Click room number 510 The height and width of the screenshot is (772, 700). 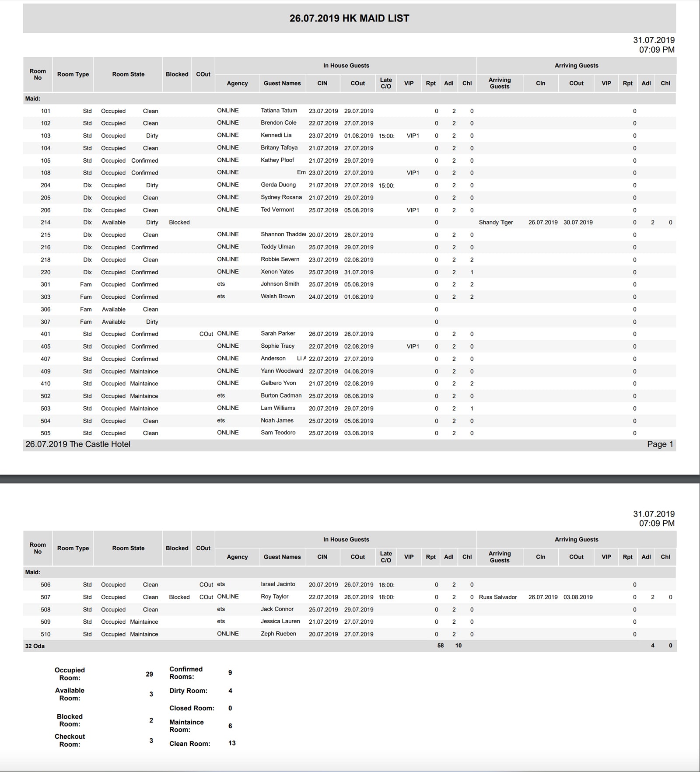(45, 634)
